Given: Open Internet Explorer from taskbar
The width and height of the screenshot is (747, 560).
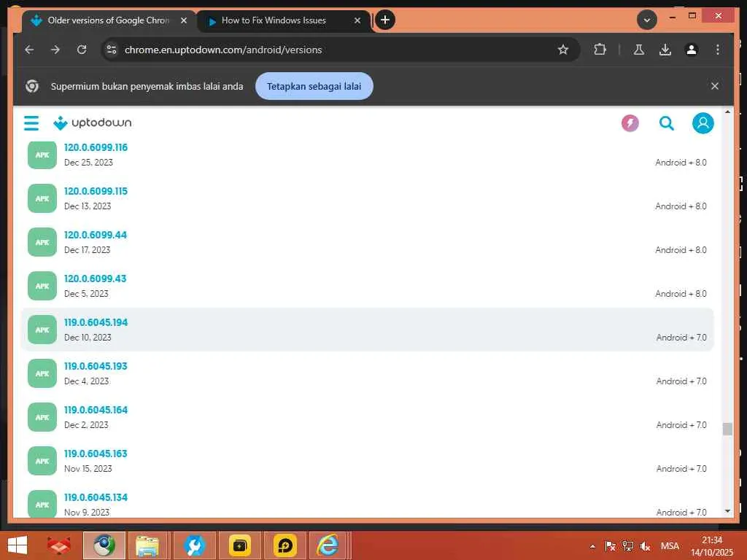Looking at the screenshot, I should (328, 545).
